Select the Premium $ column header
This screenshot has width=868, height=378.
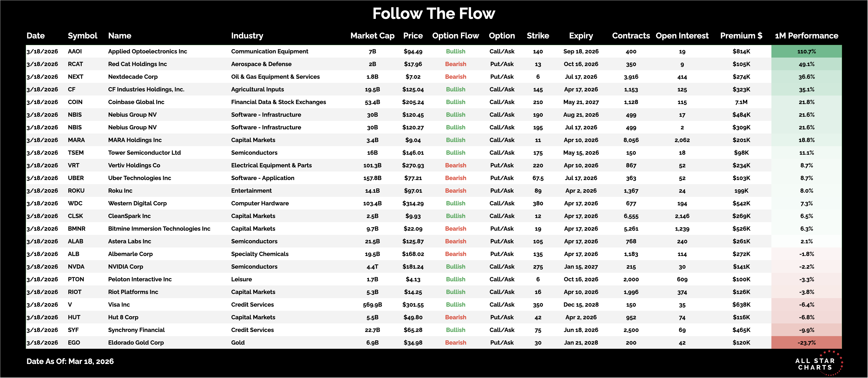click(x=741, y=36)
